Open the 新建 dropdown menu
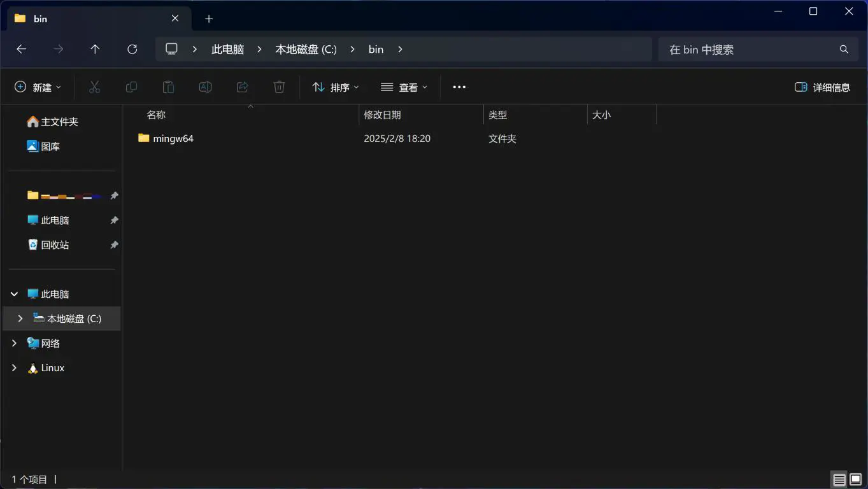The image size is (868, 489). 38,87
